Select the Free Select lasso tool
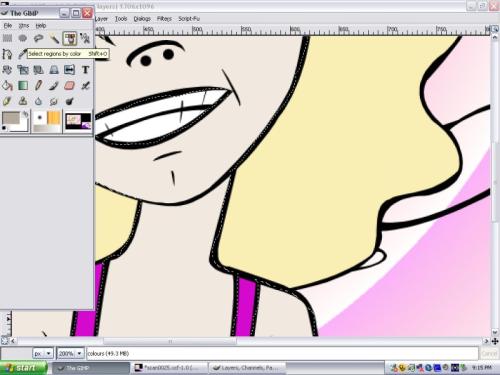Screen dimensions: 500x375 coord(38,38)
